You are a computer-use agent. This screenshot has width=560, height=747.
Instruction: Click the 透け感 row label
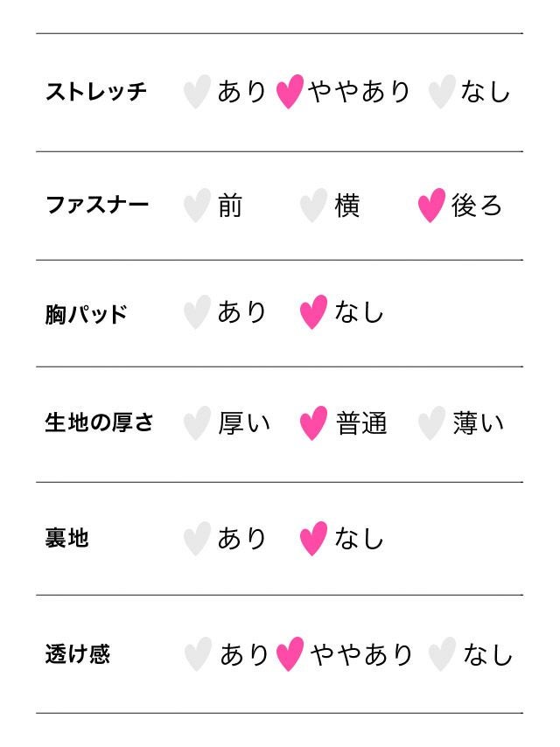[x=78, y=654]
